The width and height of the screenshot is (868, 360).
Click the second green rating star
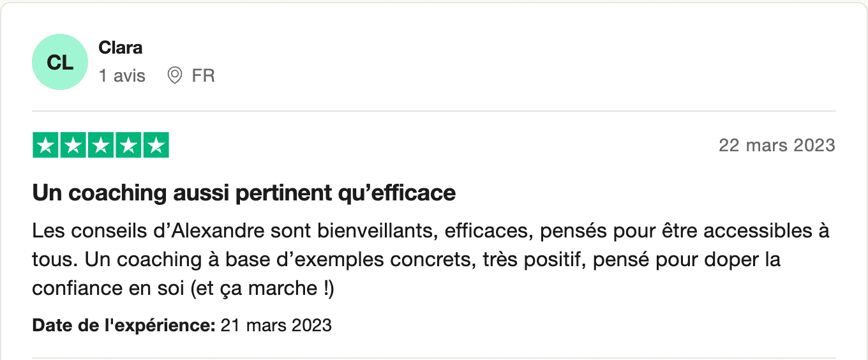click(x=73, y=145)
